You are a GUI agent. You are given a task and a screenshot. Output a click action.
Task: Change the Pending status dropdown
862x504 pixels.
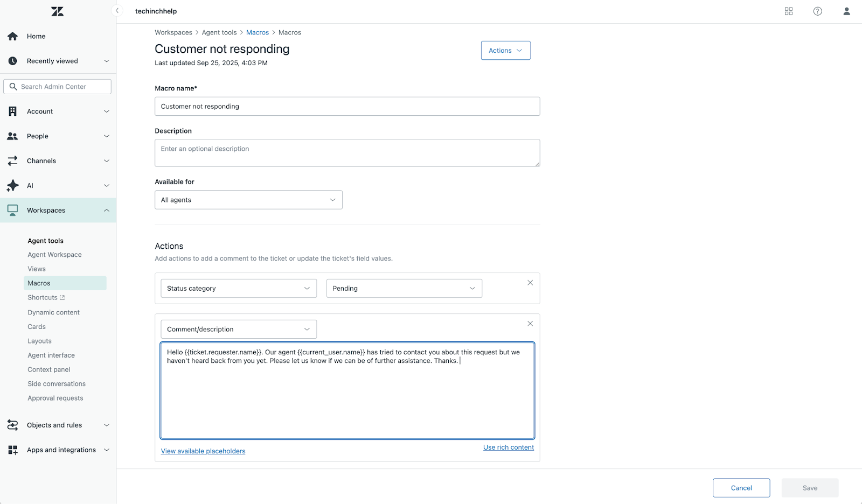tap(404, 288)
